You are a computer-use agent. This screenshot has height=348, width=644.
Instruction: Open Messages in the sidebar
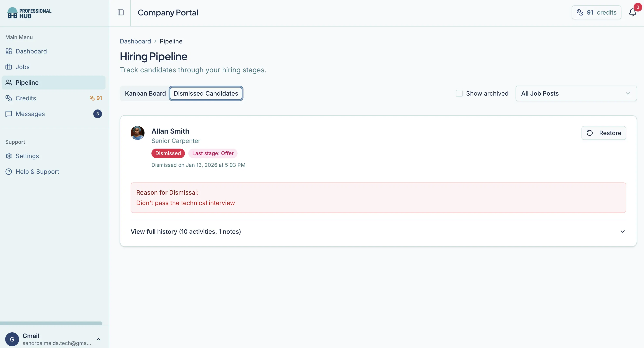coord(30,114)
